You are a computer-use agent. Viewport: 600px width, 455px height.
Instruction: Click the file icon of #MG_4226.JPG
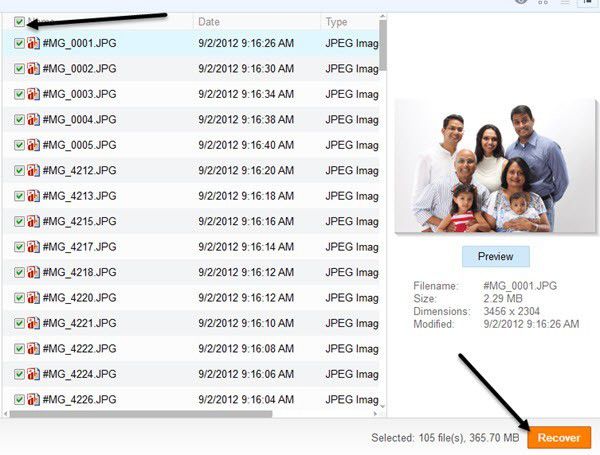(33, 400)
